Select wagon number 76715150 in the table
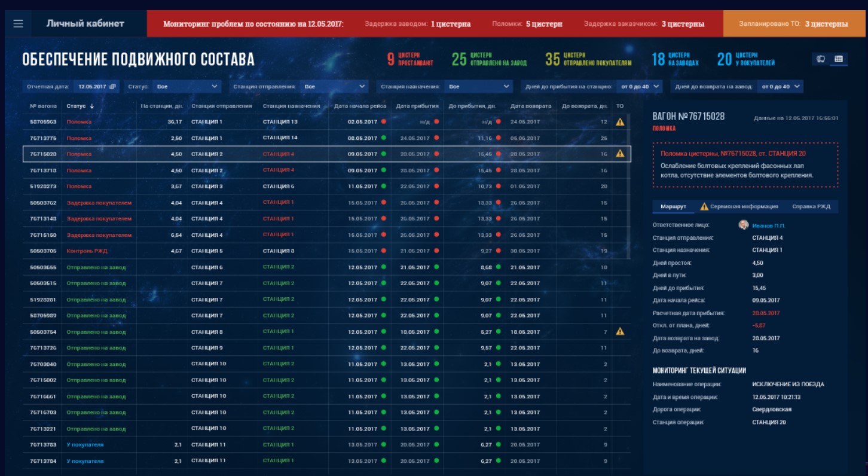Image resolution: width=868 pixels, height=476 pixels. point(43,235)
